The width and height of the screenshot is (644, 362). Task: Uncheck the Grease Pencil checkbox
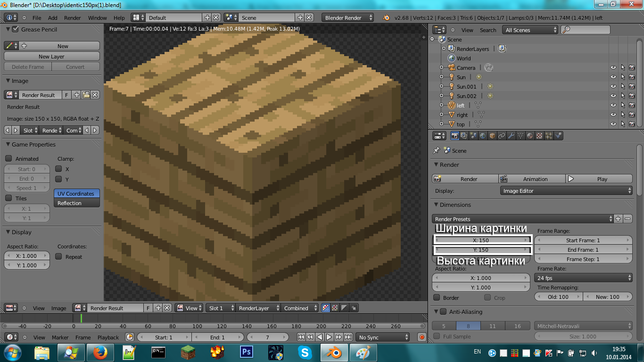[15, 29]
